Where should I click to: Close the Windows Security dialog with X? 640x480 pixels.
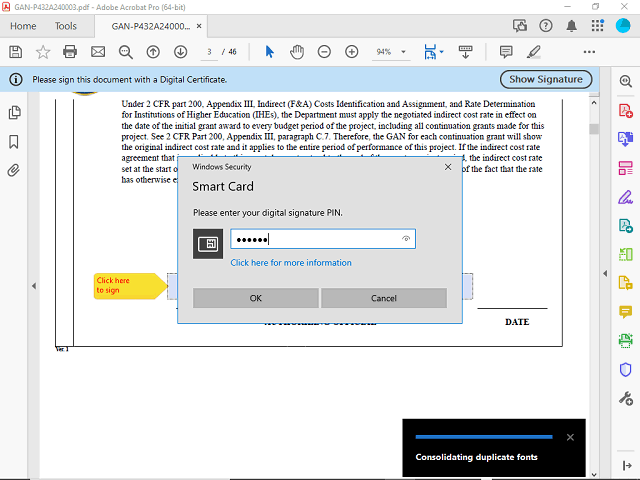pos(448,167)
